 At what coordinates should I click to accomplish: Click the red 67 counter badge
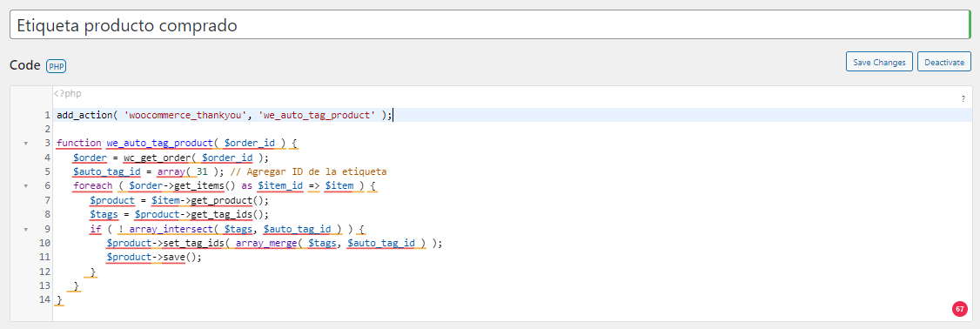pos(959,308)
